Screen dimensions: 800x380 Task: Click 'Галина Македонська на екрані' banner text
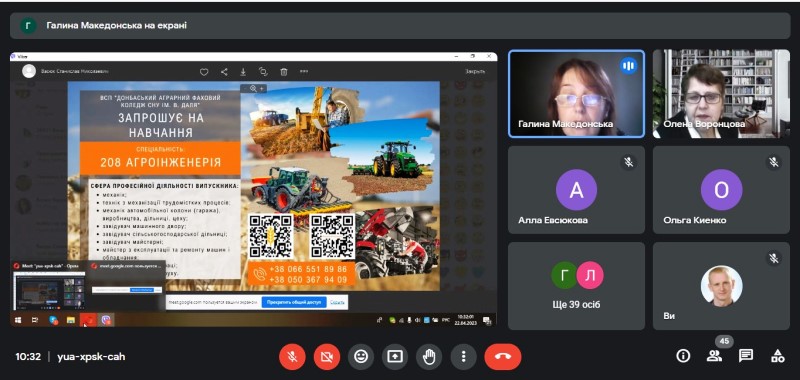pos(116,26)
